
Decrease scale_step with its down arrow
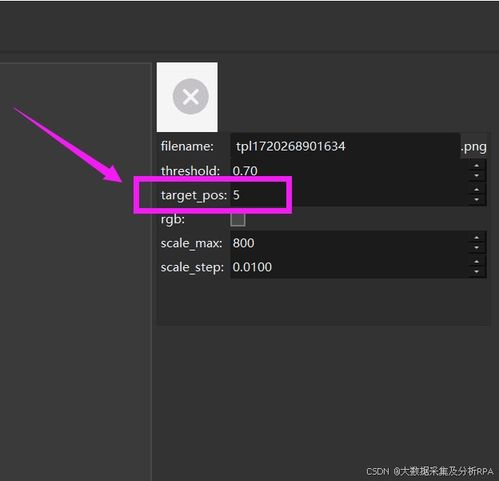coord(476,271)
